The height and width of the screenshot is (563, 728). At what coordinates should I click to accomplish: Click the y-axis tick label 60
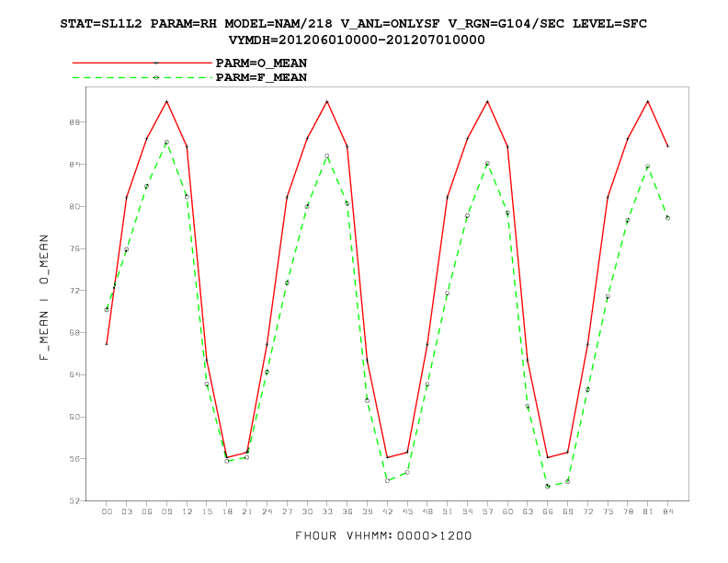point(74,417)
